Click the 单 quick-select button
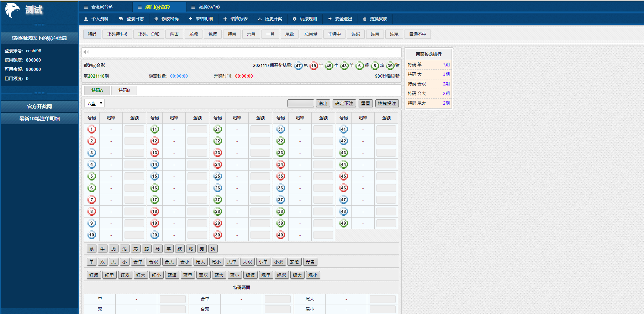 [x=91, y=262]
